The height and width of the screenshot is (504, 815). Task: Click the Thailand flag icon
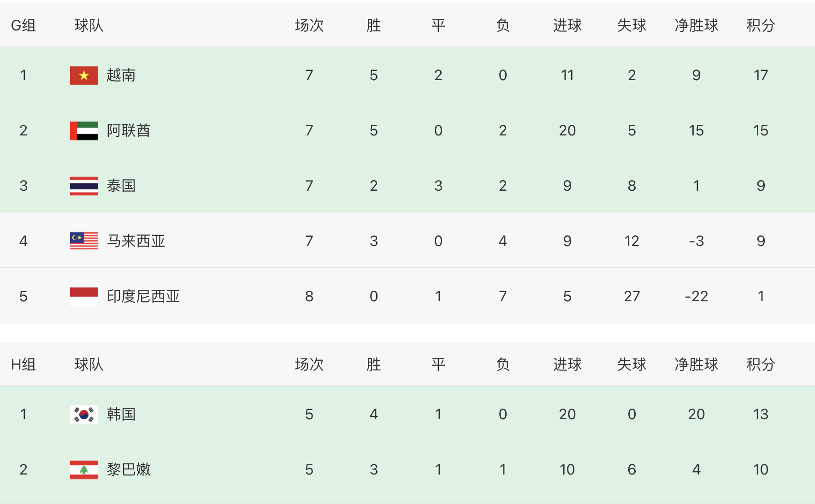[x=83, y=186]
